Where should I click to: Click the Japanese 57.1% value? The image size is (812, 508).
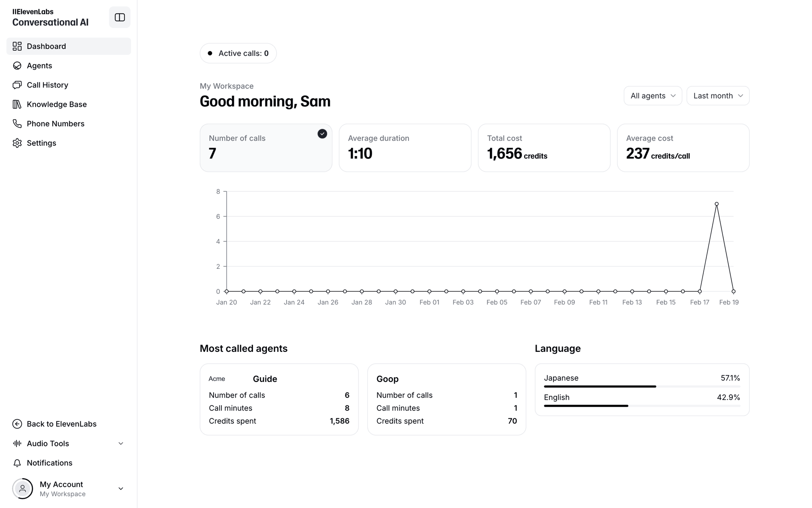[x=730, y=378]
